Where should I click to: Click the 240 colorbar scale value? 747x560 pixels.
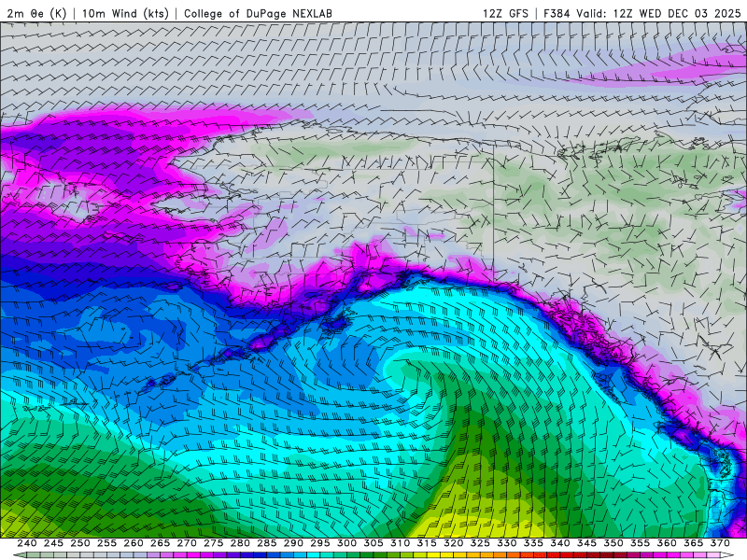(27, 543)
